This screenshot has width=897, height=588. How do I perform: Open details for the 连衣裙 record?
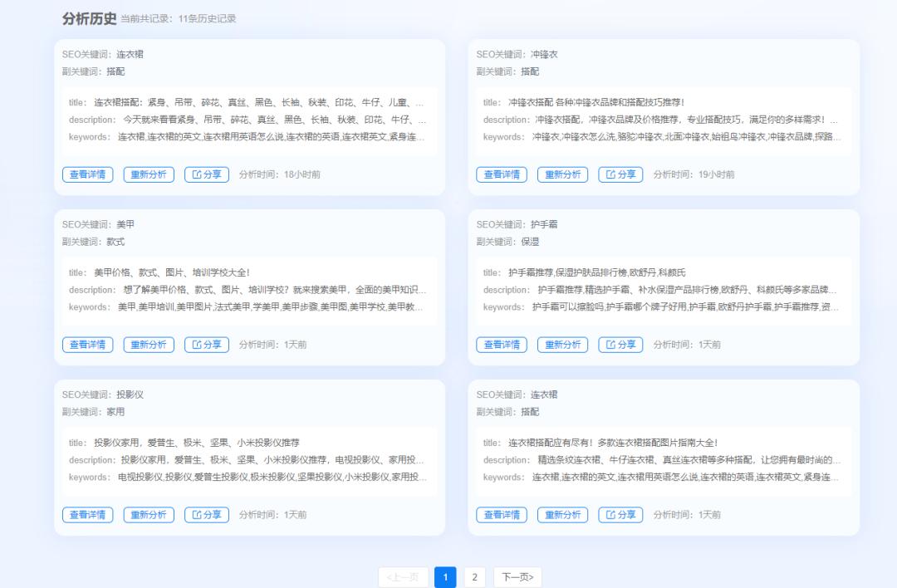pos(86,174)
